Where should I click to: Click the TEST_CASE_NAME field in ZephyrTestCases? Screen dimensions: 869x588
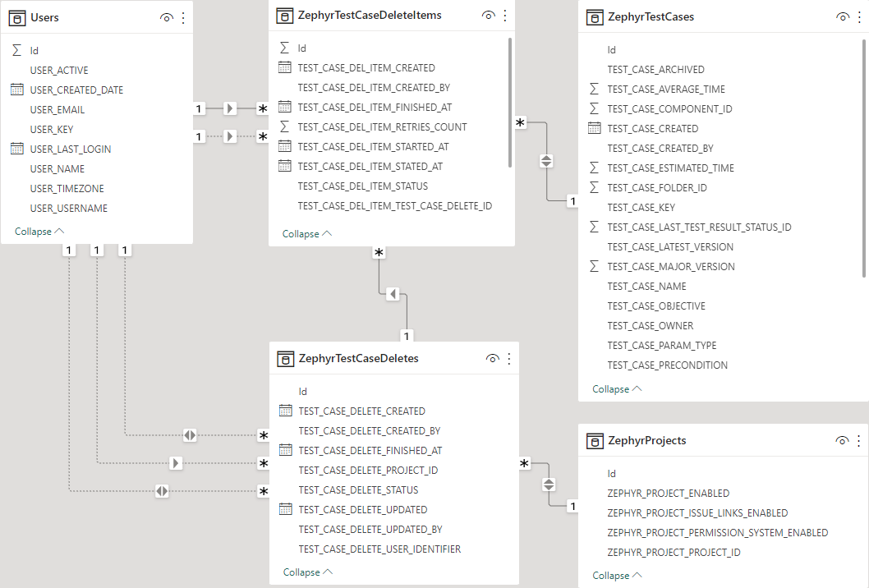646,286
